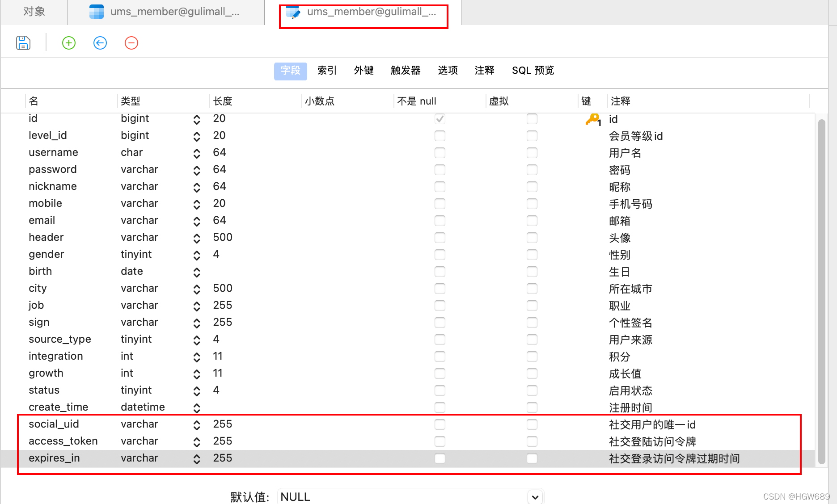
Task: Click the 名 column header
Action: 71,101
